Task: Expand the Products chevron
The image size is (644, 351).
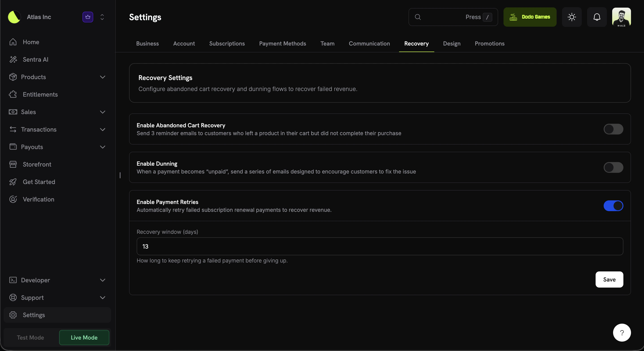Action: click(102, 77)
